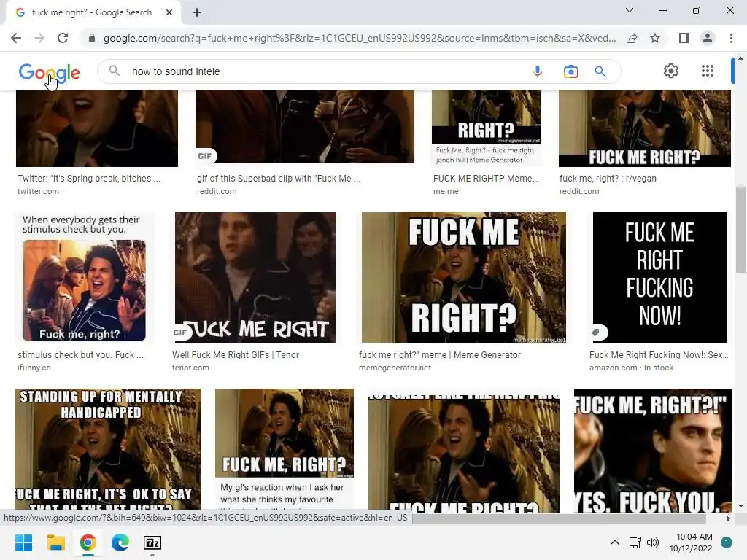747x560 pixels.
Task: Open Superbad clip GIF thumbnail
Action: [305, 126]
